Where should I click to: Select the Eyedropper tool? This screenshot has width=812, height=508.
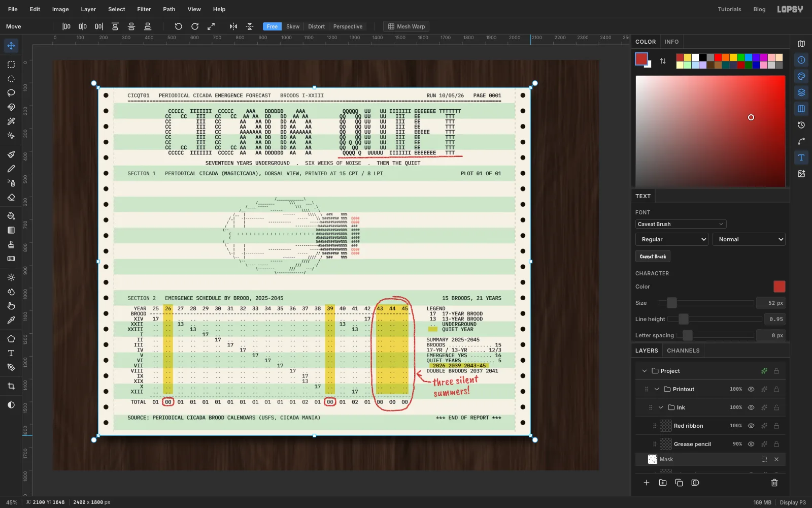click(11, 320)
